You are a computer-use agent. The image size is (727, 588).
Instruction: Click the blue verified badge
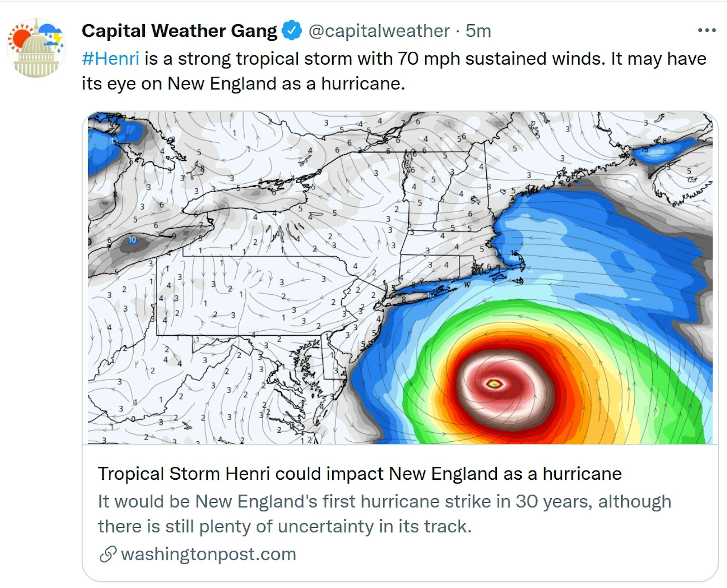coord(292,31)
